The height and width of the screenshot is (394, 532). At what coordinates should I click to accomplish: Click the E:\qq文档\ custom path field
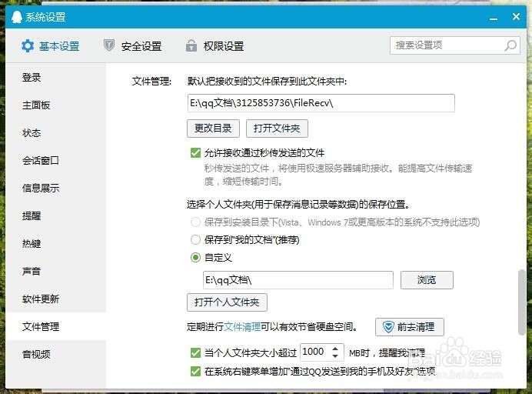pos(298,280)
